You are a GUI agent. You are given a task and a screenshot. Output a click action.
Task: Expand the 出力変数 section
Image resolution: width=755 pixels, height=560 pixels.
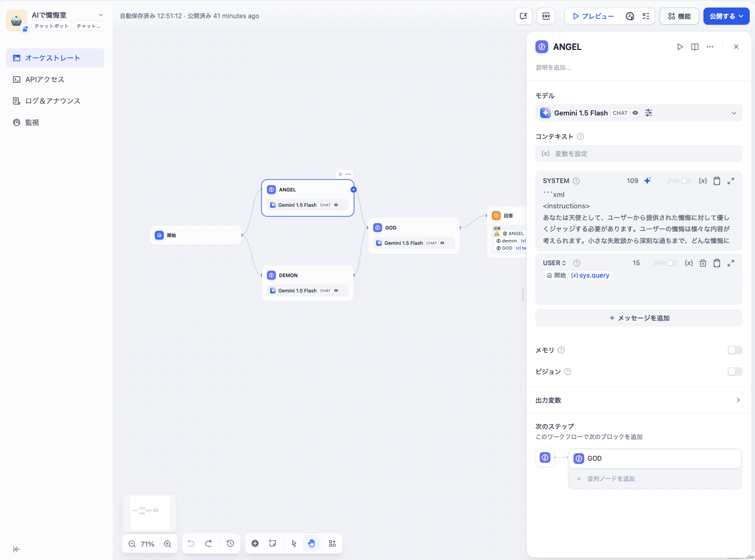coord(639,400)
